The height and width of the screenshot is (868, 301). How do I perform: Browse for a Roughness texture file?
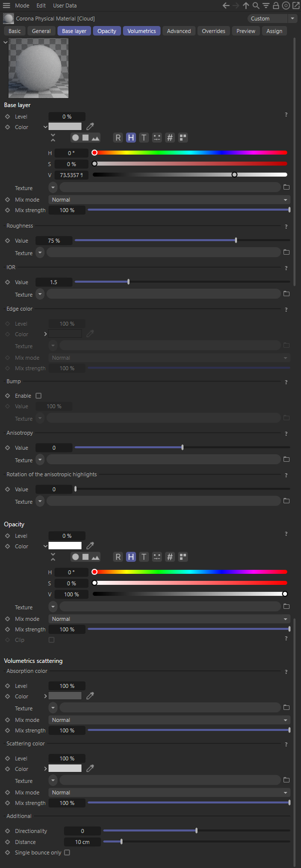[x=286, y=253]
